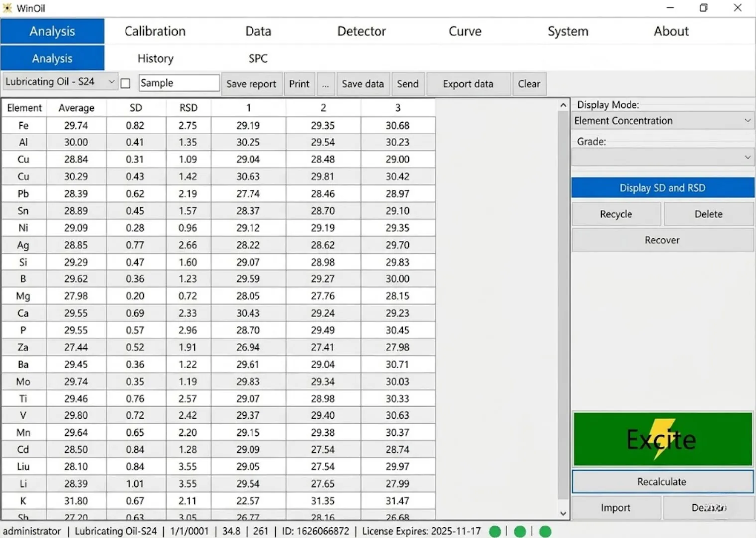Viewport: 756px width, 538px height.
Task: Start excitation with the green Excite button
Action: pos(662,439)
